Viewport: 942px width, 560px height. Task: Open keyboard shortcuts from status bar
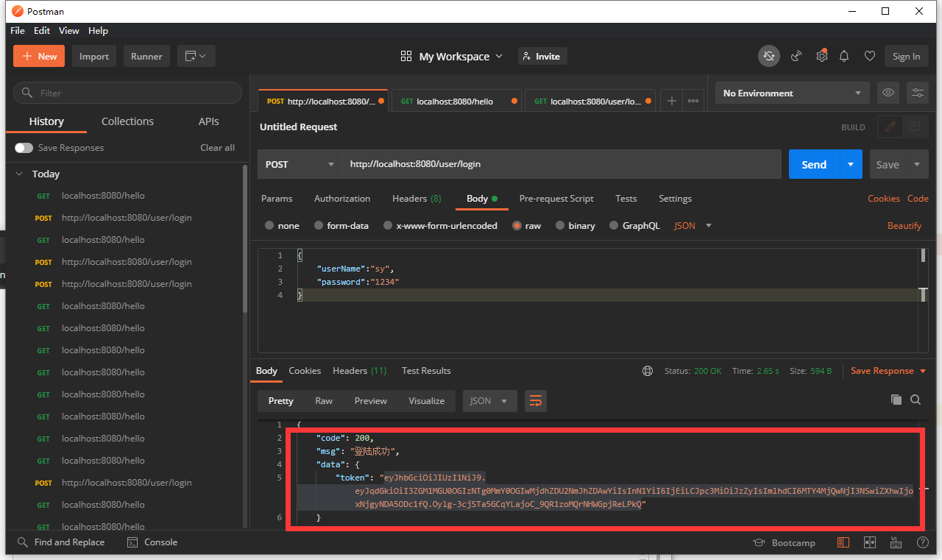click(895, 542)
